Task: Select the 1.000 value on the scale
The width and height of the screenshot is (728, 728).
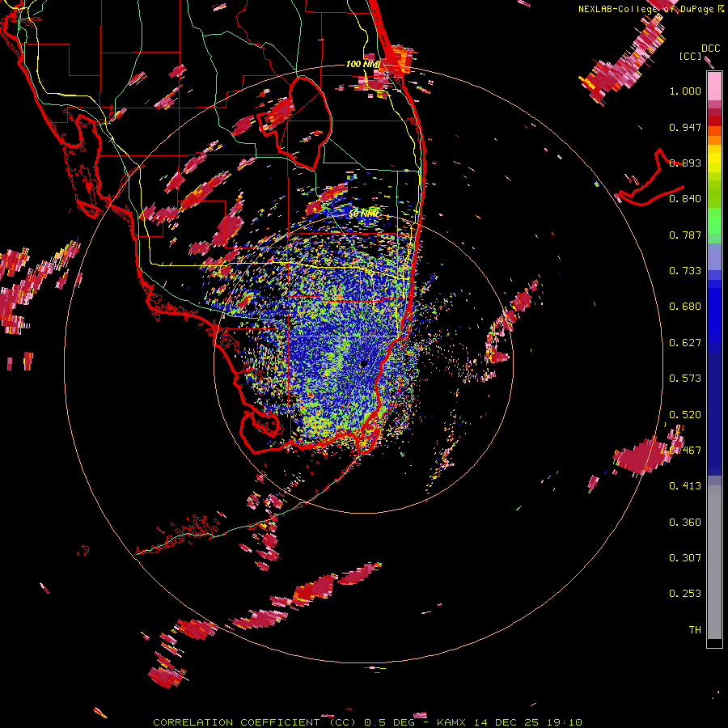Action: 685,91
